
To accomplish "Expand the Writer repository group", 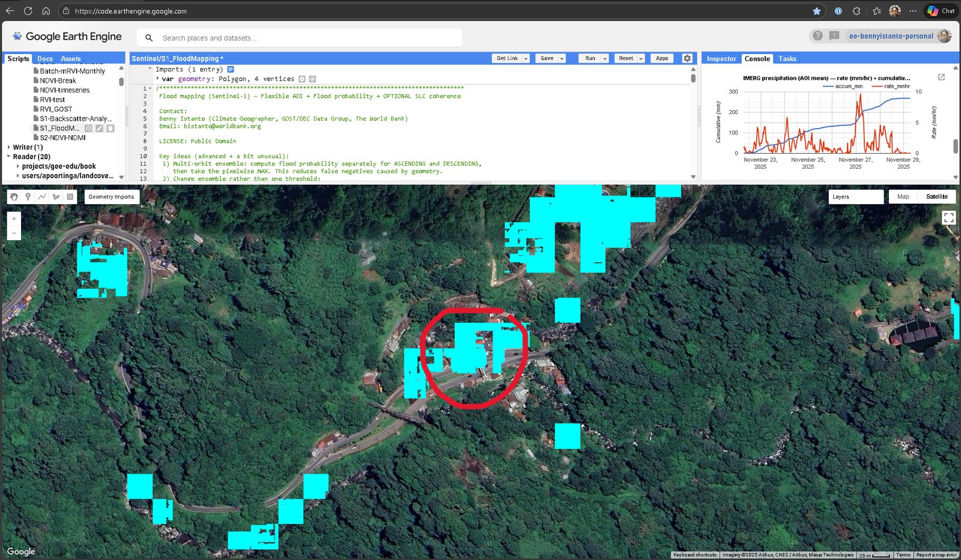I will click(x=9, y=147).
